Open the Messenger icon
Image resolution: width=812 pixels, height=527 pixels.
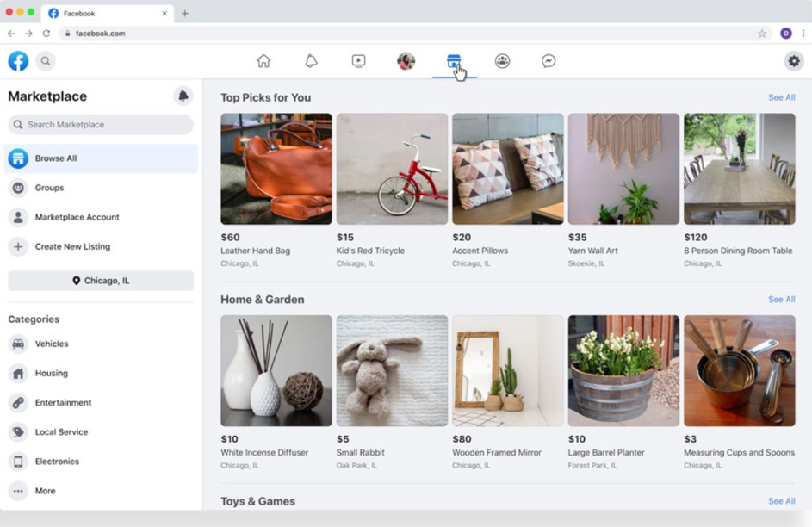pos(549,61)
